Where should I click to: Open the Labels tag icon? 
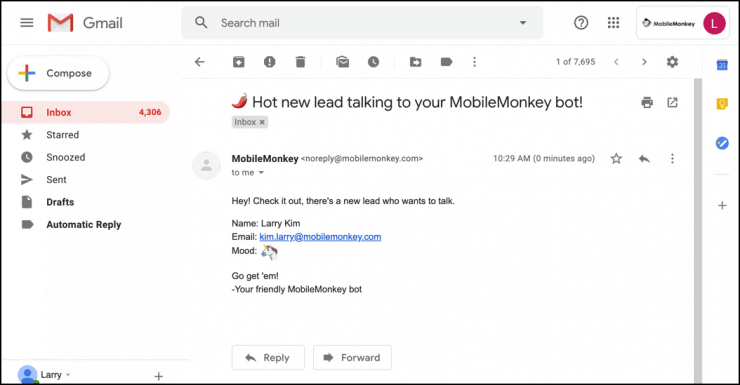coord(446,62)
